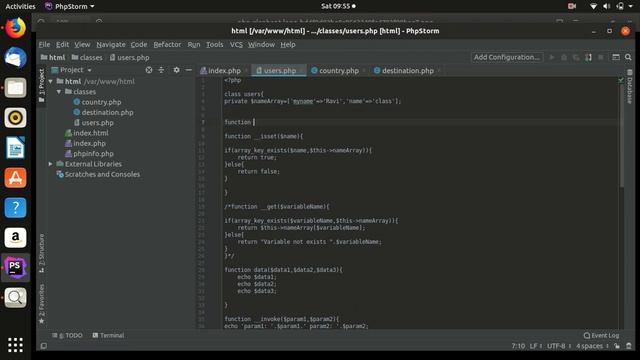Open the Edit menu
This screenshot has width=640, height=360.
62,44
